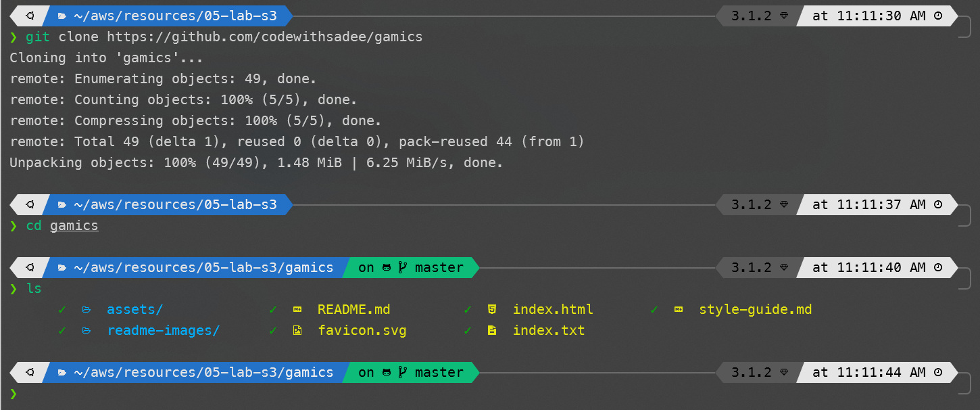Click the clock icon after 11:11:40 AM
Viewport: 980px width, 410px height.
coord(938,267)
